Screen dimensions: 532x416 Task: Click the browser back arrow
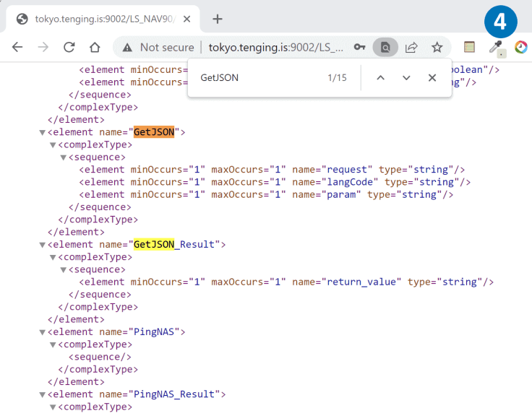(17, 47)
